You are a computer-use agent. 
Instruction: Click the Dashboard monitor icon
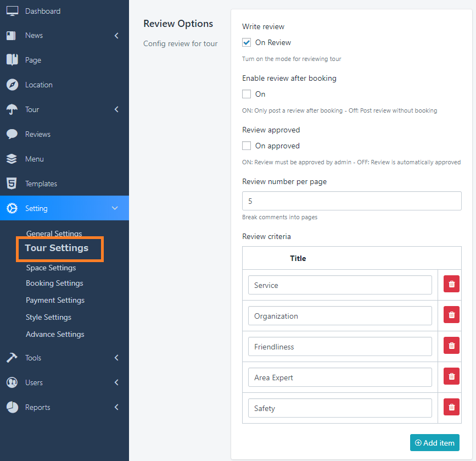point(12,11)
